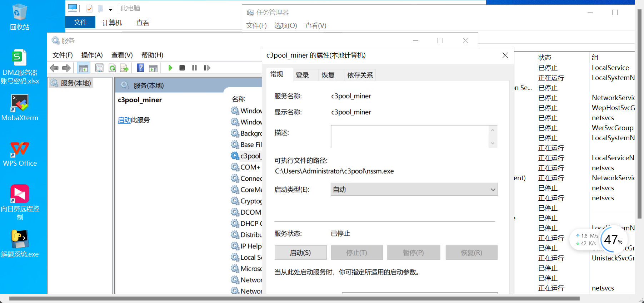Select 向日葵远程控制 desktop shortcut
The height and width of the screenshot is (303, 644).
pos(20,202)
